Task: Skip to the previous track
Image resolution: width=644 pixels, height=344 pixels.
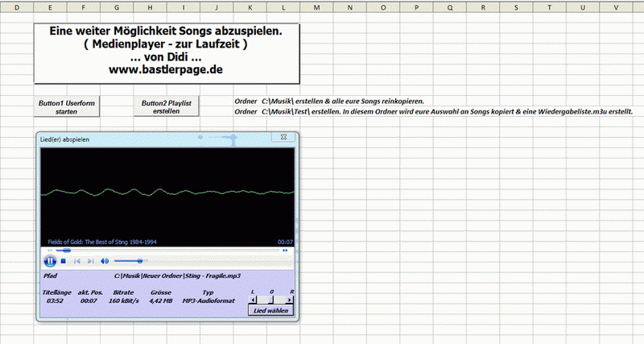Action: (x=76, y=261)
